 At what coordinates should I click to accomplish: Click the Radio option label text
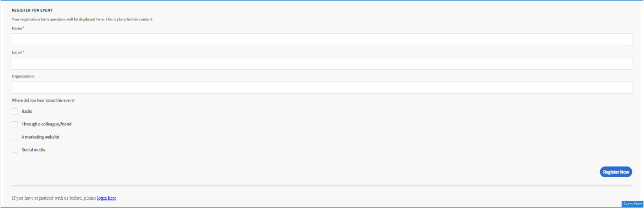tap(27, 111)
